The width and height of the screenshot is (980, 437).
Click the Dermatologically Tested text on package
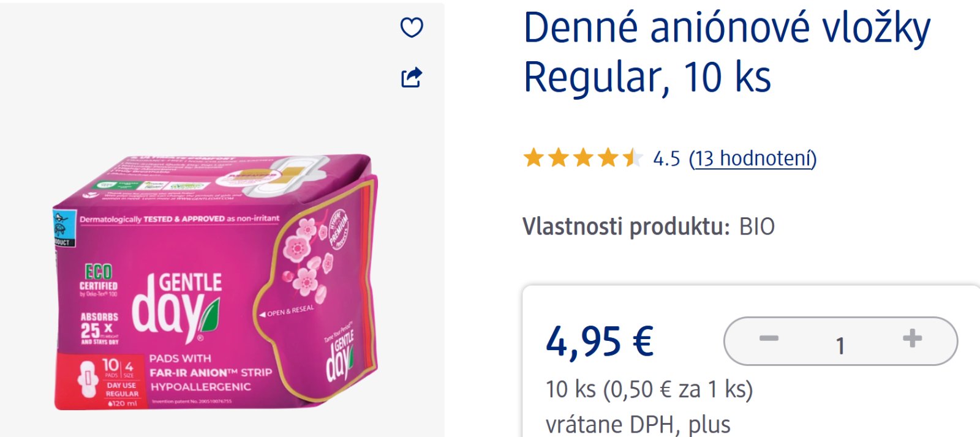[x=179, y=219]
